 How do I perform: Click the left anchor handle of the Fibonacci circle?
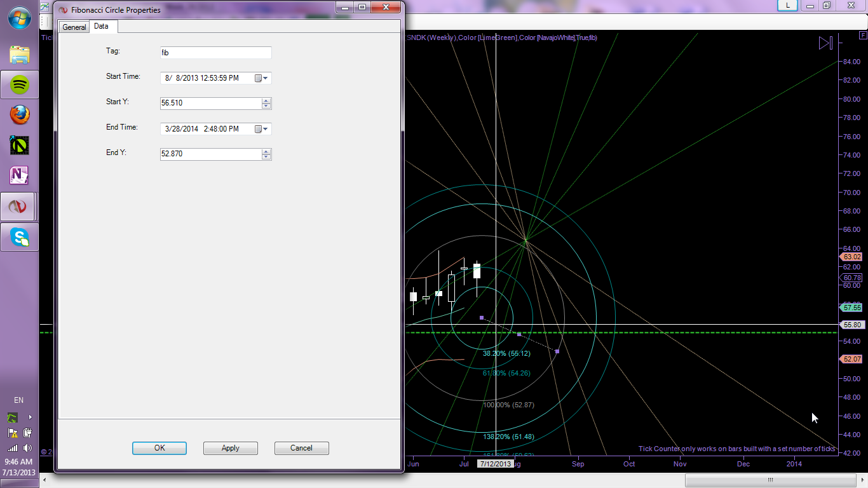(482, 317)
